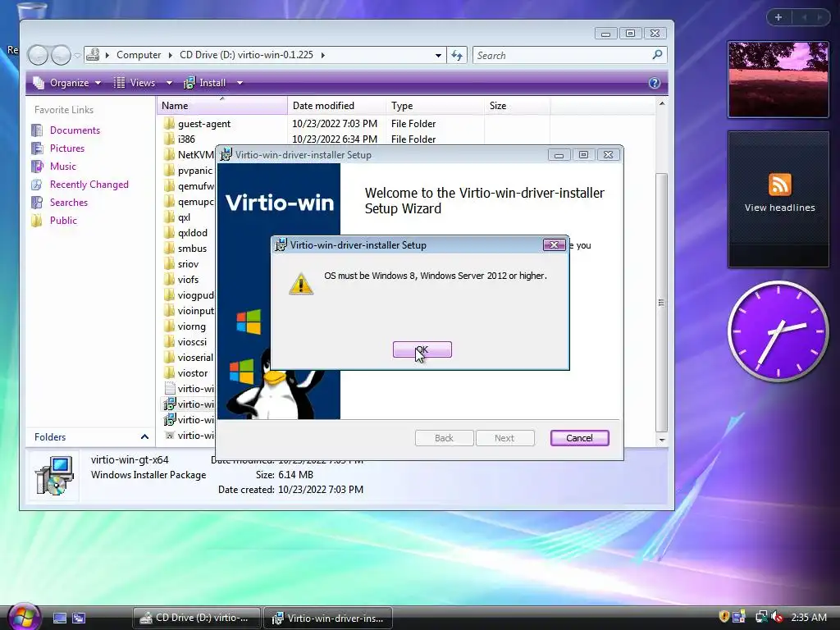Sort by Date modified column header
This screenshot has width=840, height=630.
pos(336,106)
